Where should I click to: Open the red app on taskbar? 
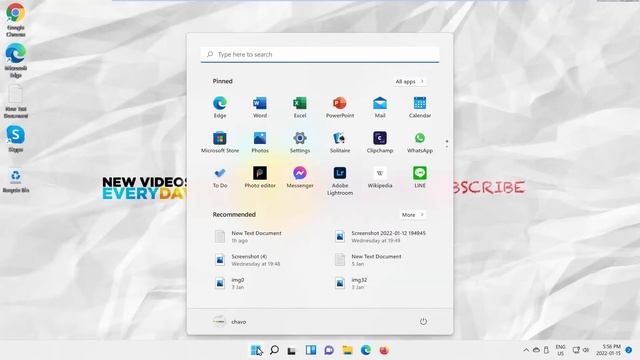click(x=384, y=350)
